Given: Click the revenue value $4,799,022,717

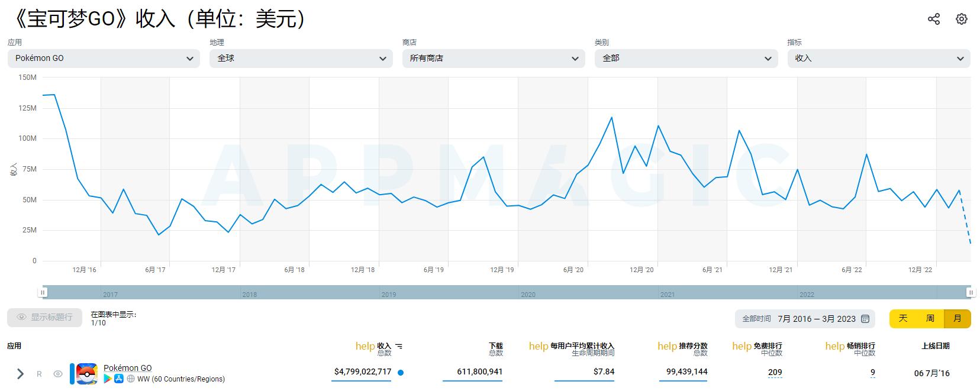Looking at the screenshot, I should (x=363, y=371).
